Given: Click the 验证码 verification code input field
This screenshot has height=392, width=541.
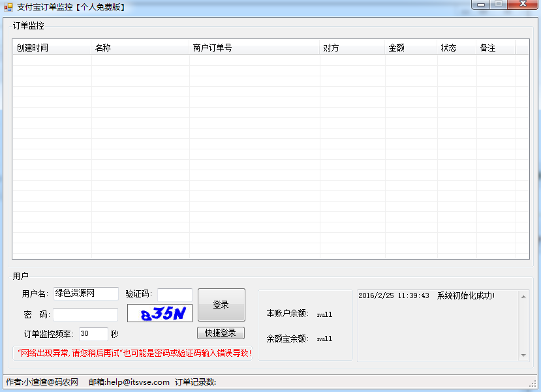Looking at the screenshot, I should pos(174,294).
